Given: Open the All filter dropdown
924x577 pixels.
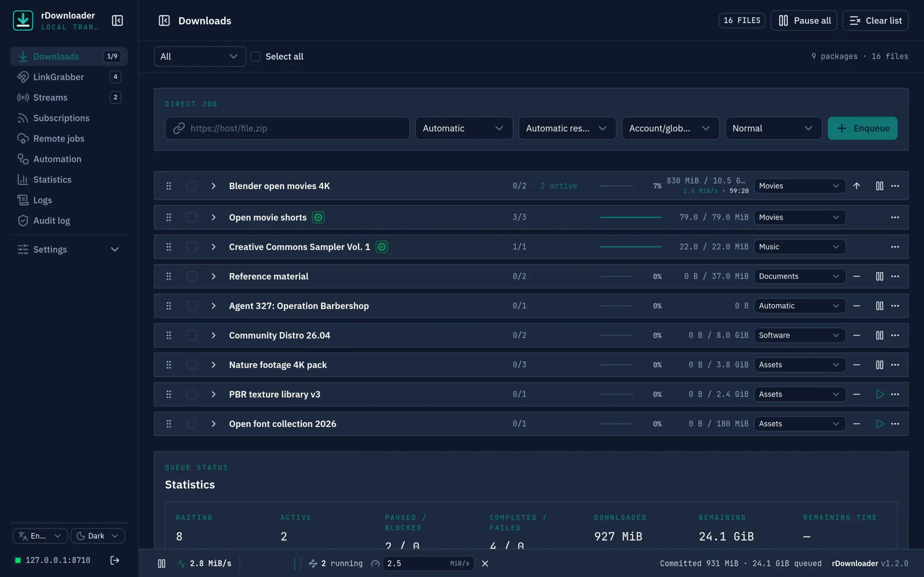Looking at the screenshot, I should point(200,57).
